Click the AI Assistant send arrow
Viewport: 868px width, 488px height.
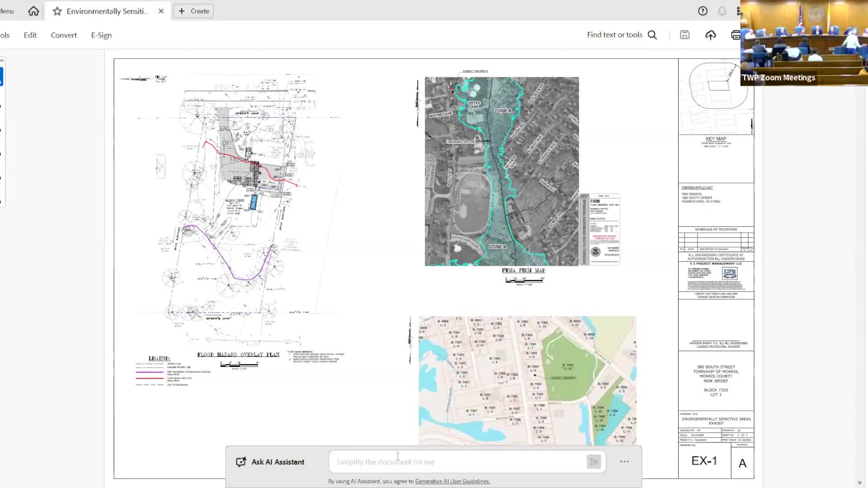click(x=594, y=462)
